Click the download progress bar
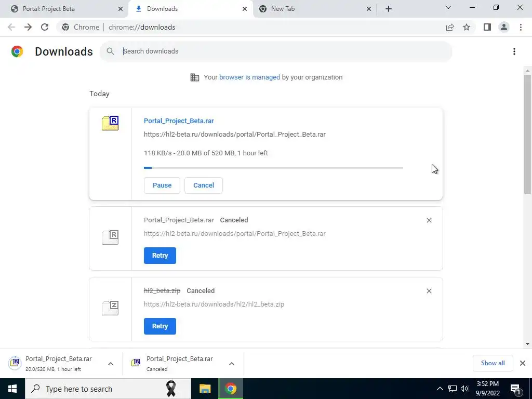The width and height of the screenshot is (532, 399). [x=273, y=168]
